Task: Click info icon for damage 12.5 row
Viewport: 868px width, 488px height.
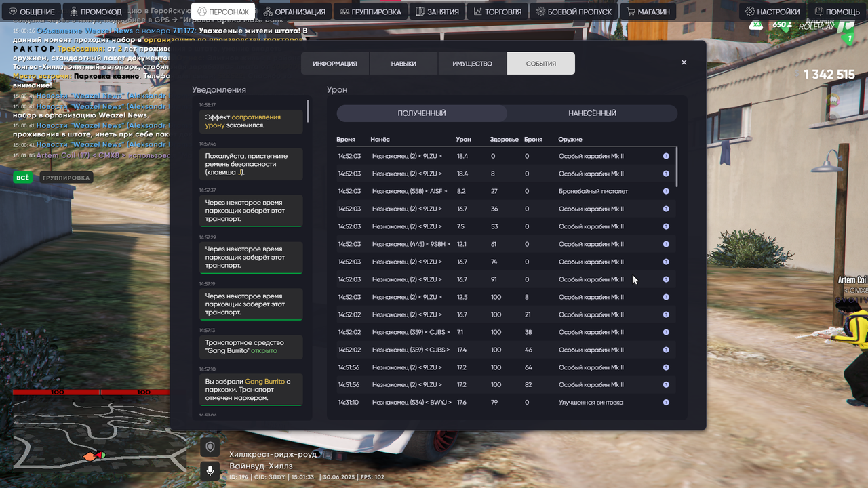Action: coord(666,297)
